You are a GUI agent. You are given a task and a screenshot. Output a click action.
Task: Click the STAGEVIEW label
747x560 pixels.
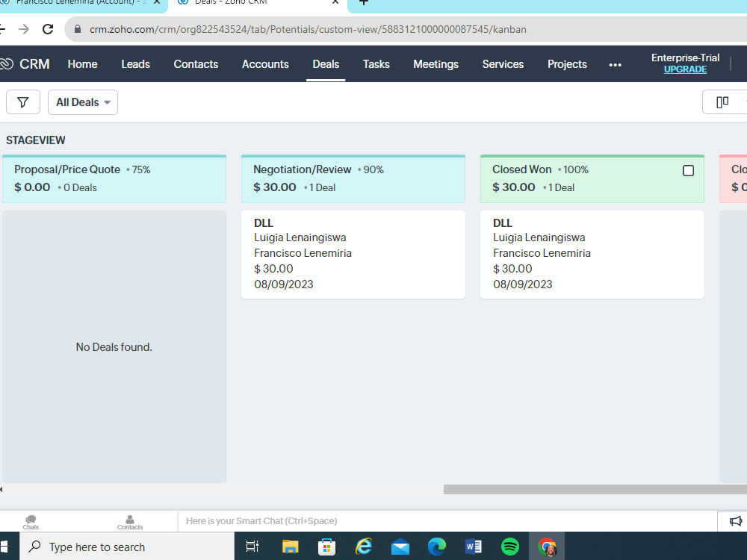pos(36,140)
